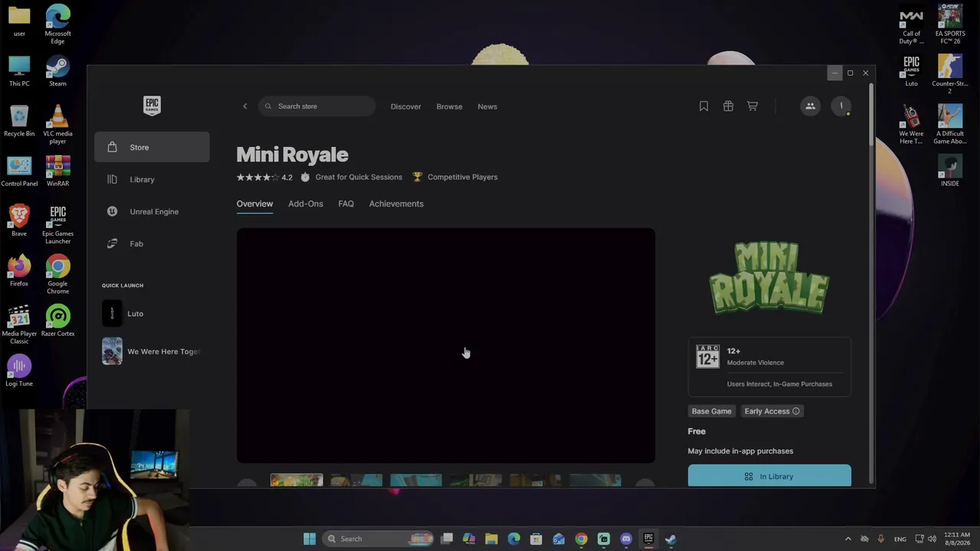Open Brave browser desktop shortcut
Screen dimensions: 980x551
pyautogui.click(x=19, y=220)
